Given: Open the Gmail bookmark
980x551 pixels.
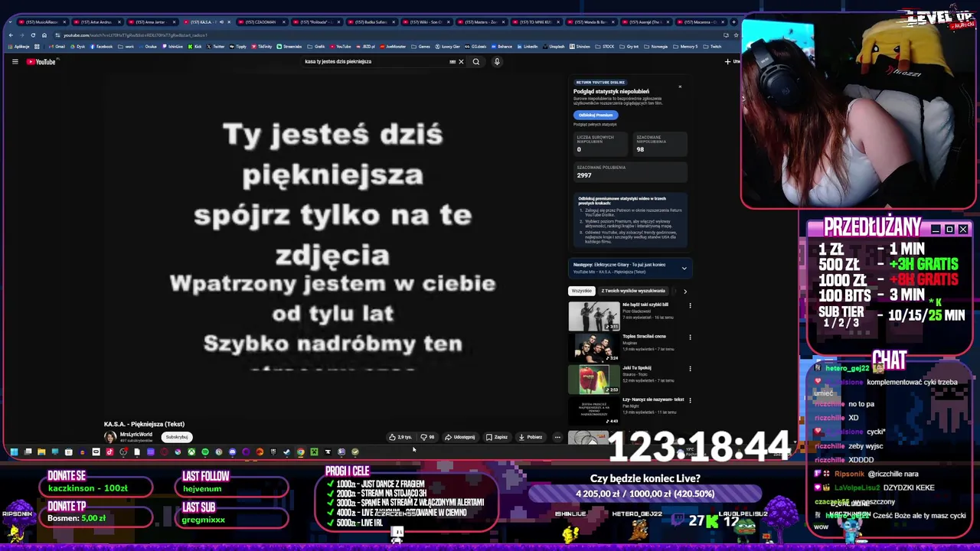Looking at the screenshot, I should (57, 47).
